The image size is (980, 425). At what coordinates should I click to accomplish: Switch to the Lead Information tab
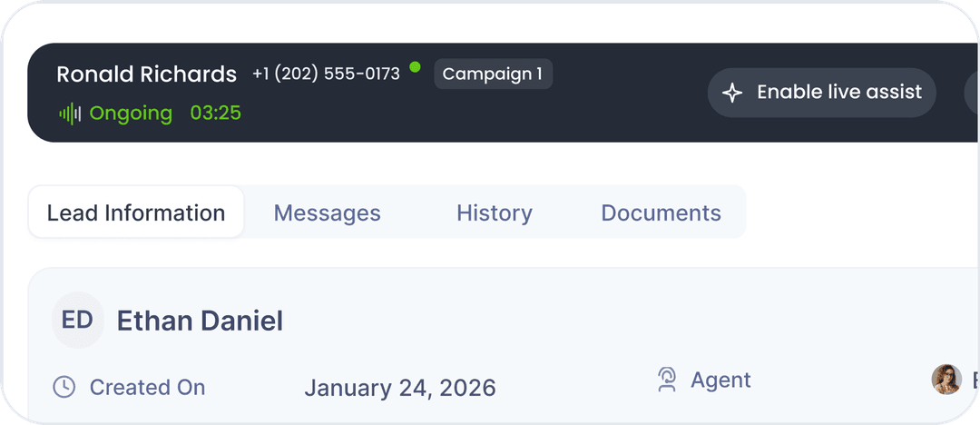136,213
